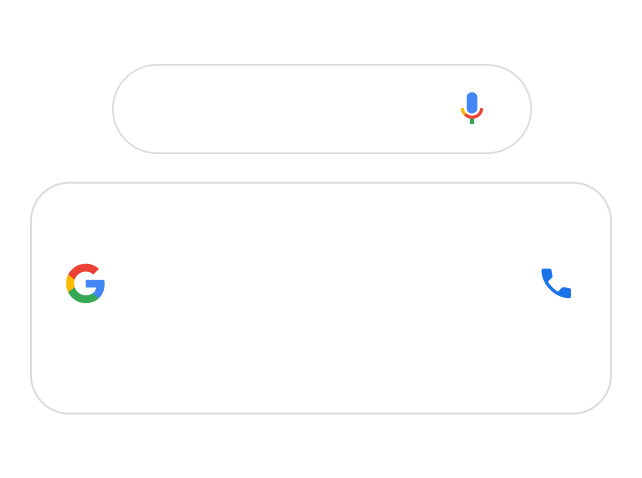The width and height of the screenshot is (642, 478).
Task: Hit the microphone inside the search bar
Action: (x=472, y=108)
